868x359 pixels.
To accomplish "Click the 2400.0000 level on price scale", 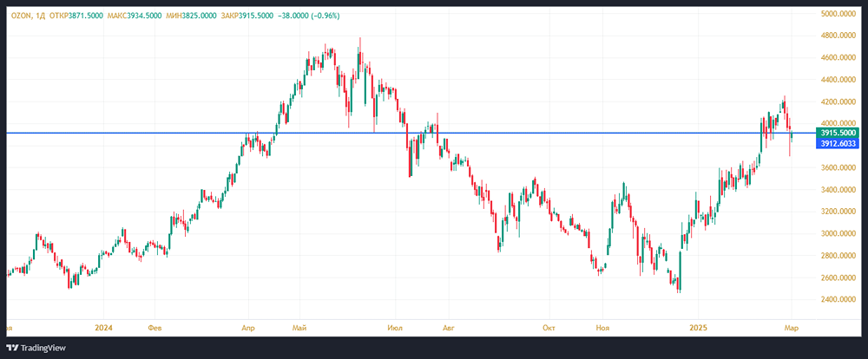I will [839, 299].
